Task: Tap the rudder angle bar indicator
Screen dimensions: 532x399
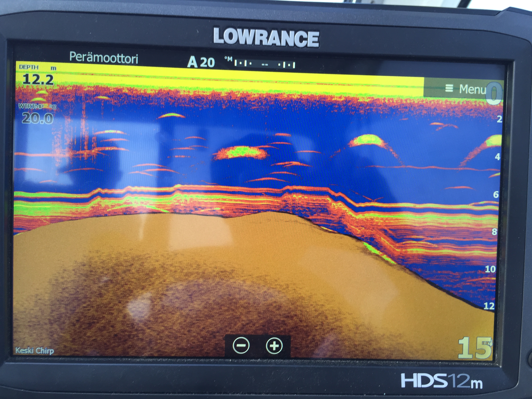Action: tap(265, 64)
